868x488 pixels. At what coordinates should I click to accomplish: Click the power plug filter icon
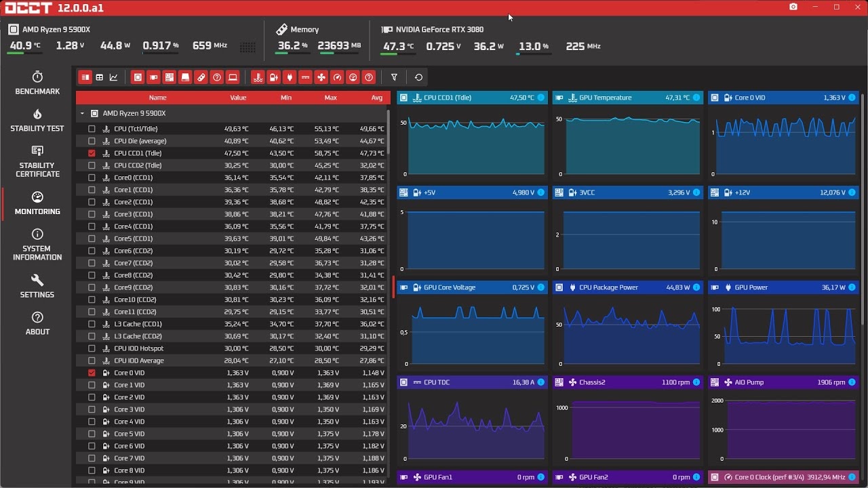point(290,77)
